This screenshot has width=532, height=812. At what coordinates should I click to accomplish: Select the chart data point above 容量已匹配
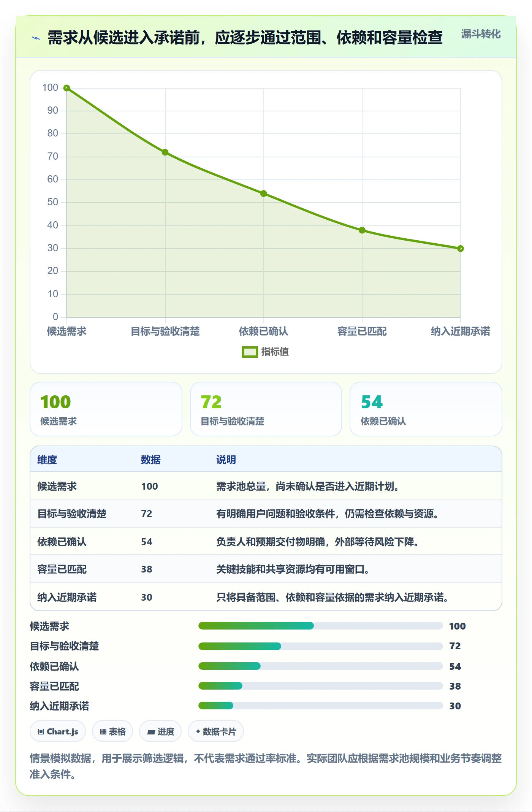(x=362, y=230)
